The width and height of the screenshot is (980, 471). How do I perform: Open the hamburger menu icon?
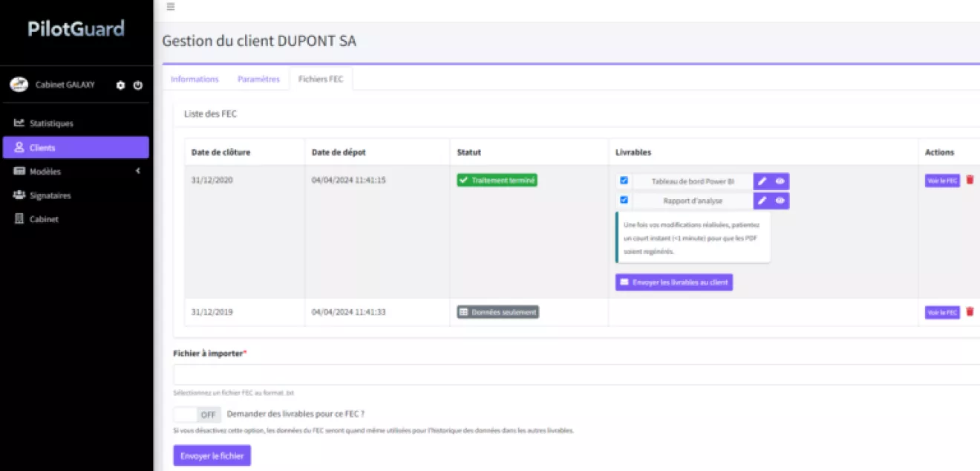click(x=171, y=7)
